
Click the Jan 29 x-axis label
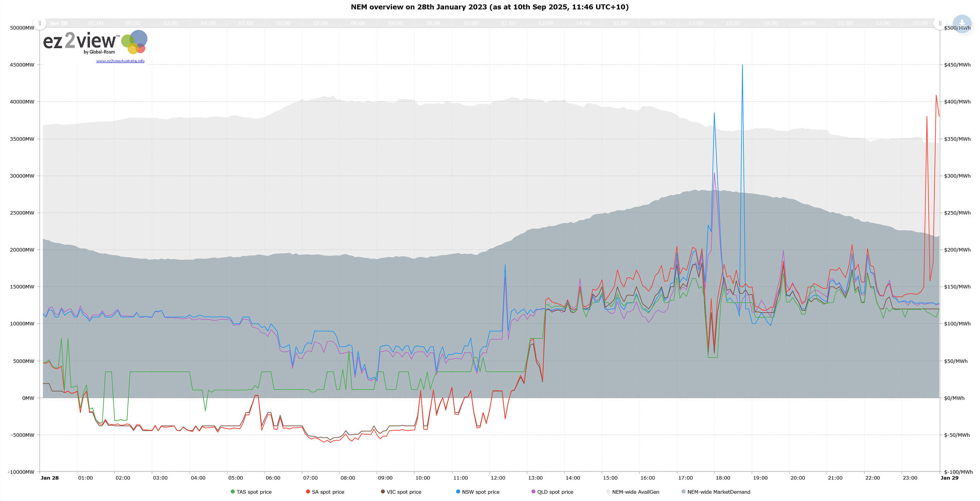click(x=949, y=478)
